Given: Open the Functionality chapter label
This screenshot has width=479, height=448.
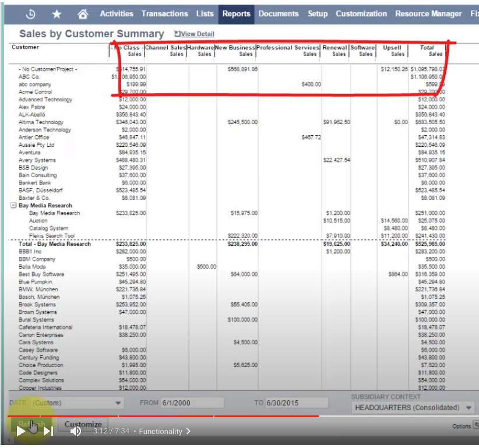Looking at the screenshot, I should (x=164, y=431).
